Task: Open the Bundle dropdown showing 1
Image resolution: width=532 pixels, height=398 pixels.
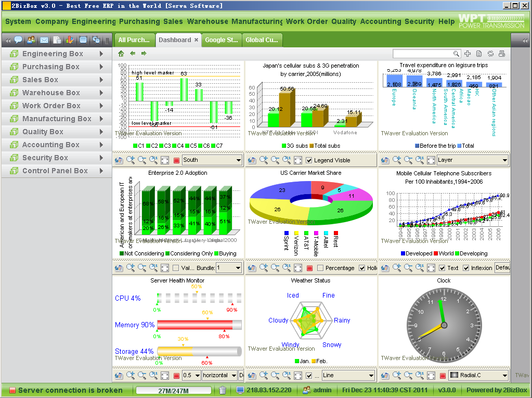Action: (229, 268)
